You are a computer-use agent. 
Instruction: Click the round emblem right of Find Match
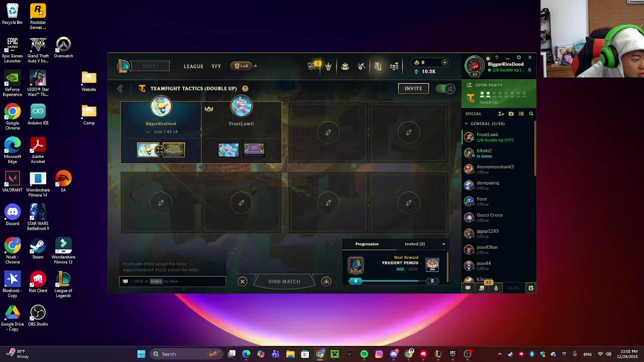327,282
